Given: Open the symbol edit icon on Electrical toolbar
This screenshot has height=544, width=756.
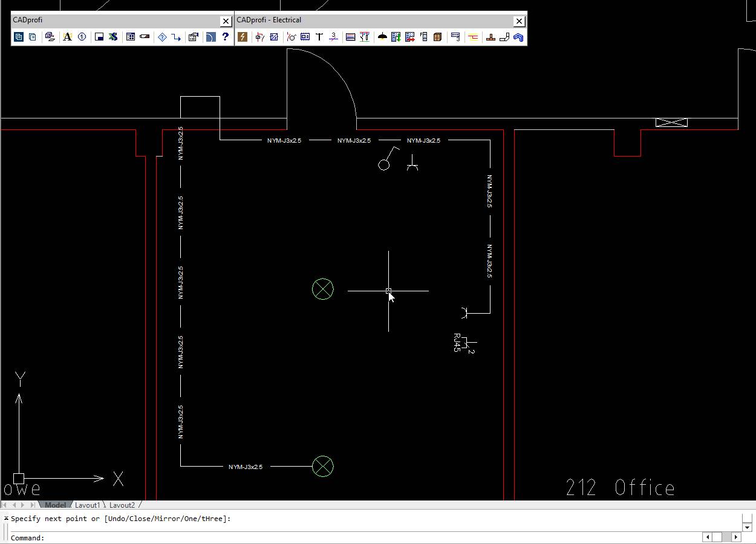Looking at the screenshot, I should coord(273,37).
